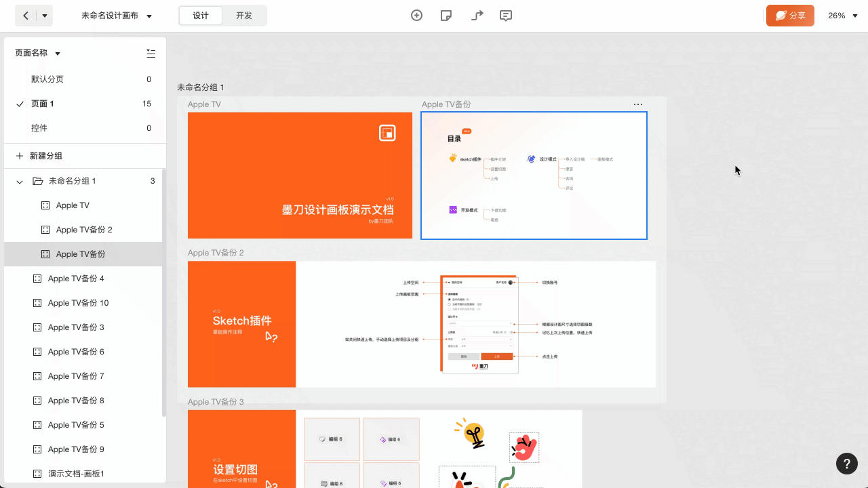Select the 页面 1 page

pos(85,104)
